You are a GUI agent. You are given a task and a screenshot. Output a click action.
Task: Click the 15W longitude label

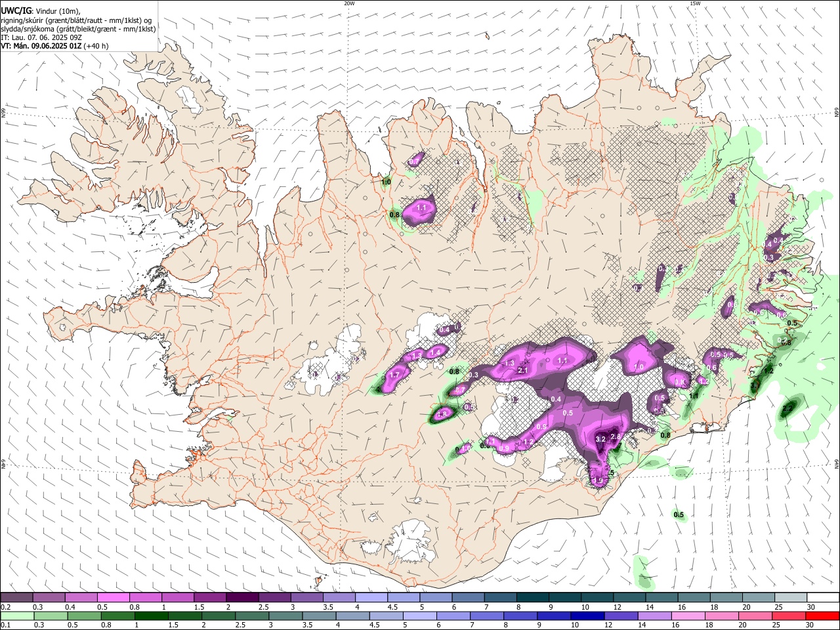[694, 3]
